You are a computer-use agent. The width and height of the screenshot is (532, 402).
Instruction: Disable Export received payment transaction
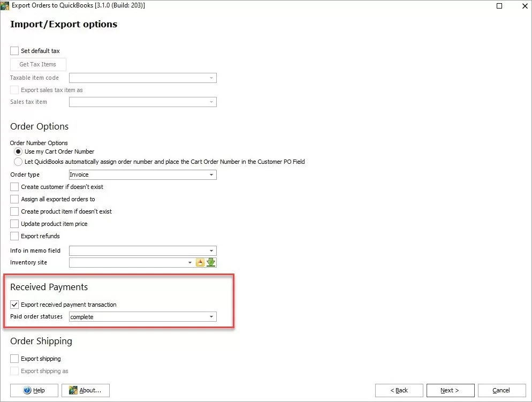click(14, 304)
